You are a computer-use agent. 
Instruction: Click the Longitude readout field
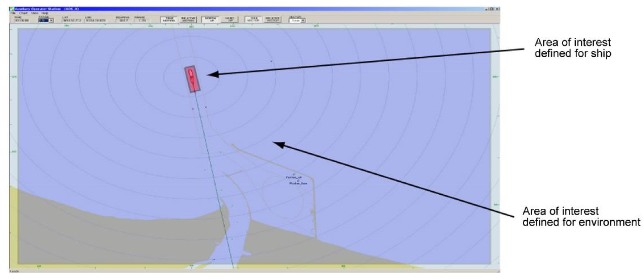(95, 21)
